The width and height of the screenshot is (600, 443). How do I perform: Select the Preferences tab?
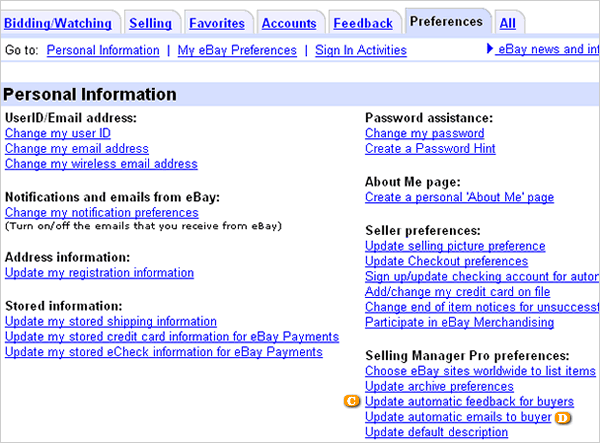pyautogui.click(x=446, y=21)
